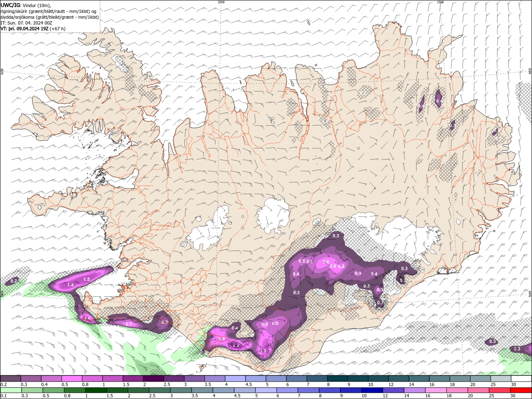This screenshot has width=532, height=399.
Task: Click the 'UWC/IG: Vindur (10m)' title line
Action: coord(26,5)
